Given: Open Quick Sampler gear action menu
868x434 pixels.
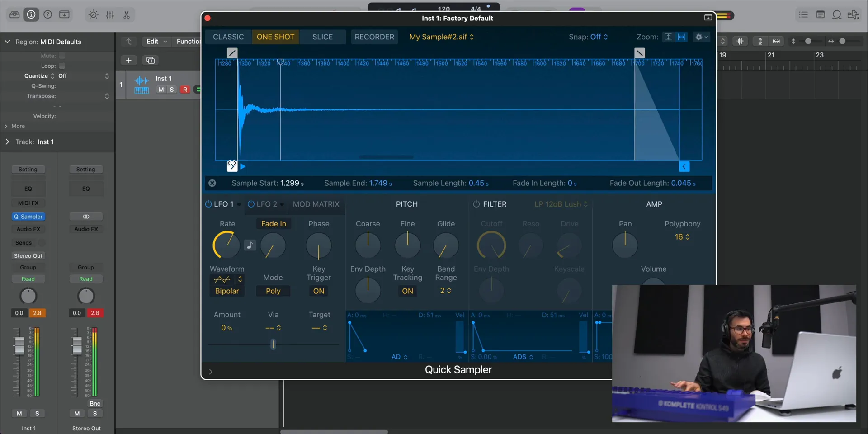Looking at the screenshot, I should (702, 37).
